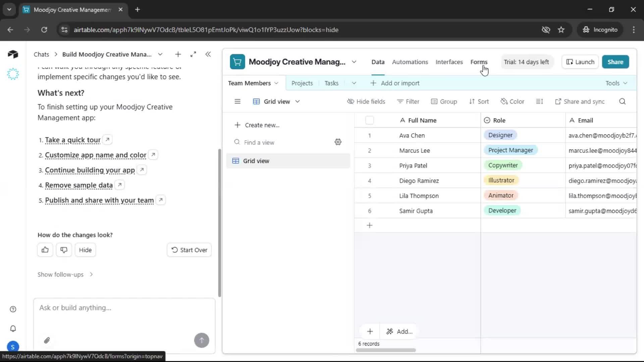
Task: Attach a file with the paperclip icon
Action: [x=47, y=341]
